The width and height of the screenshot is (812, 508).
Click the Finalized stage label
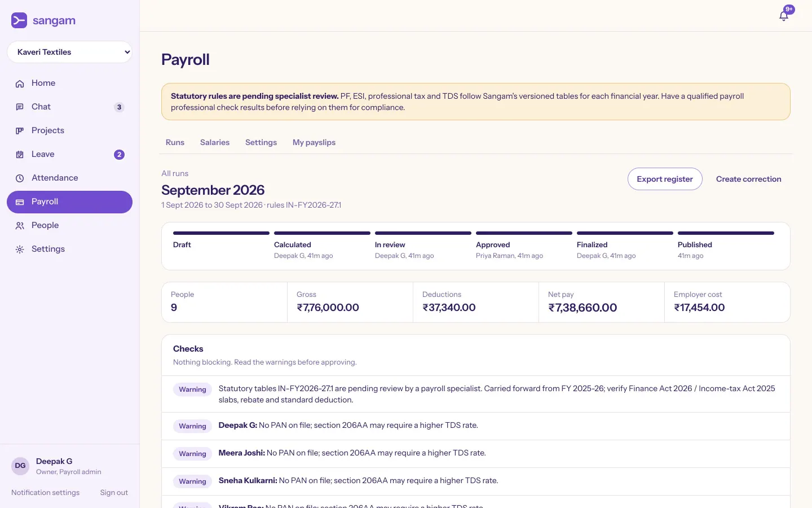tap(592, 245)
